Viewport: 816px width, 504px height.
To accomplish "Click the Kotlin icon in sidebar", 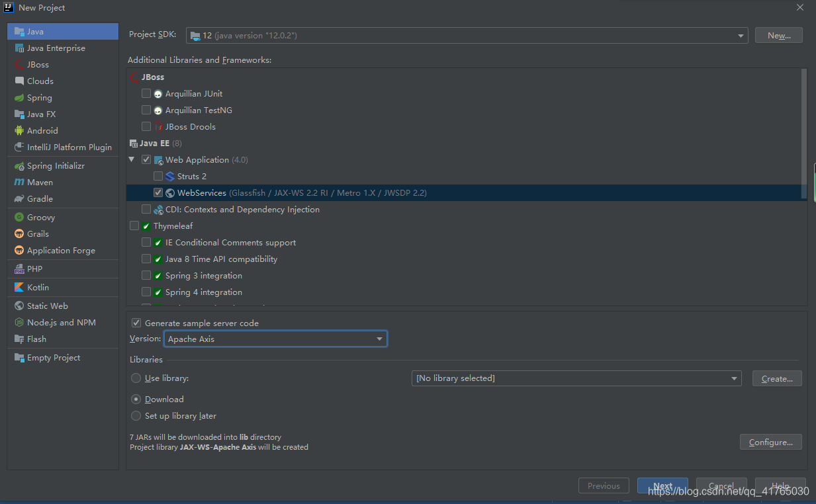I will tap(19, 287).
